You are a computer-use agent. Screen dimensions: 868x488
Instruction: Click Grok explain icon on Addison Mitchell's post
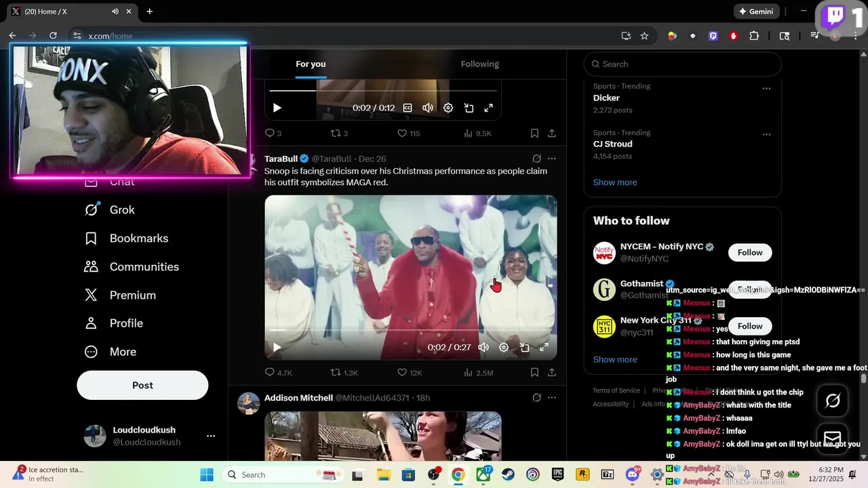536,398
